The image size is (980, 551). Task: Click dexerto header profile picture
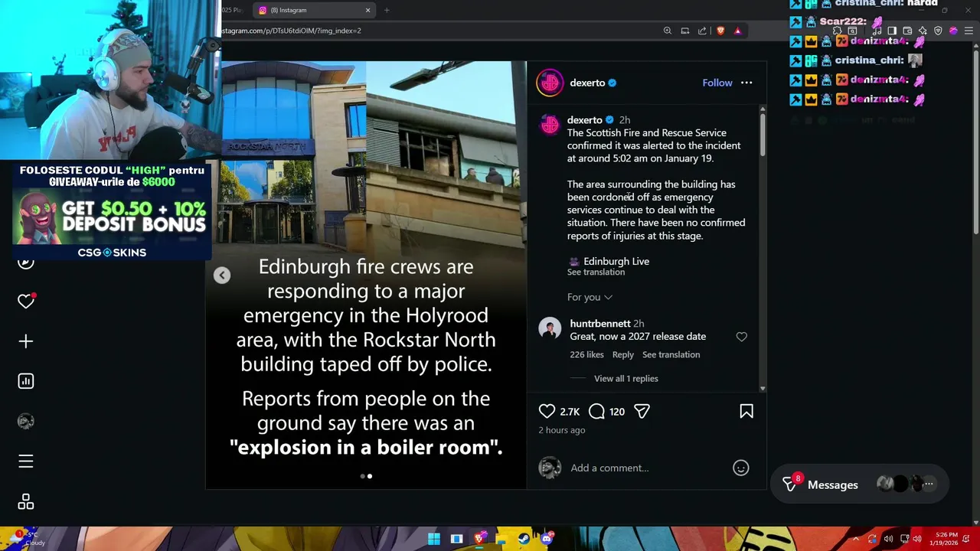pyautogui.click(x=550, y=83)
